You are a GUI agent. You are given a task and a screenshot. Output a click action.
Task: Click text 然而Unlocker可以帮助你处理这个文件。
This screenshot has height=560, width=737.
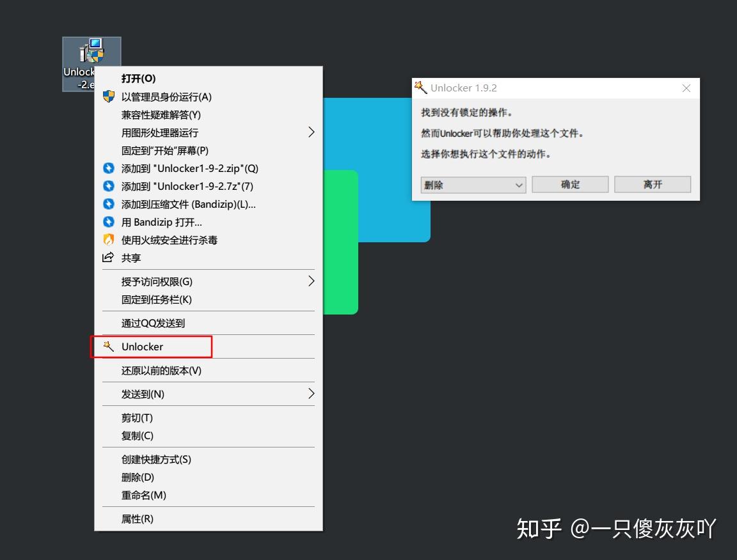[502, 133]
